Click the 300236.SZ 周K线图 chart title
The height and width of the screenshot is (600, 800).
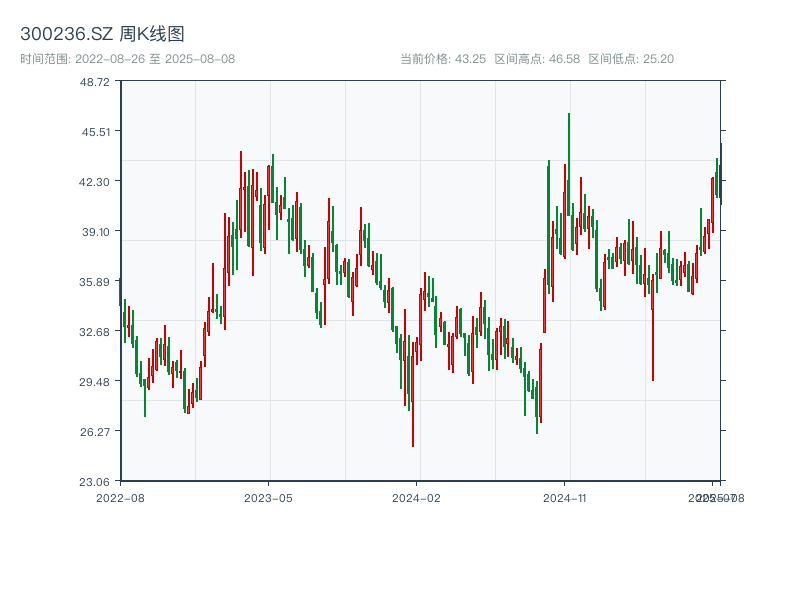coord(102,35)
